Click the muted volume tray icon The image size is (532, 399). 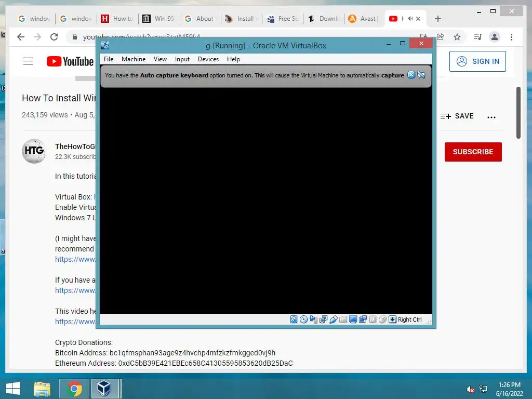pos(470,389)
